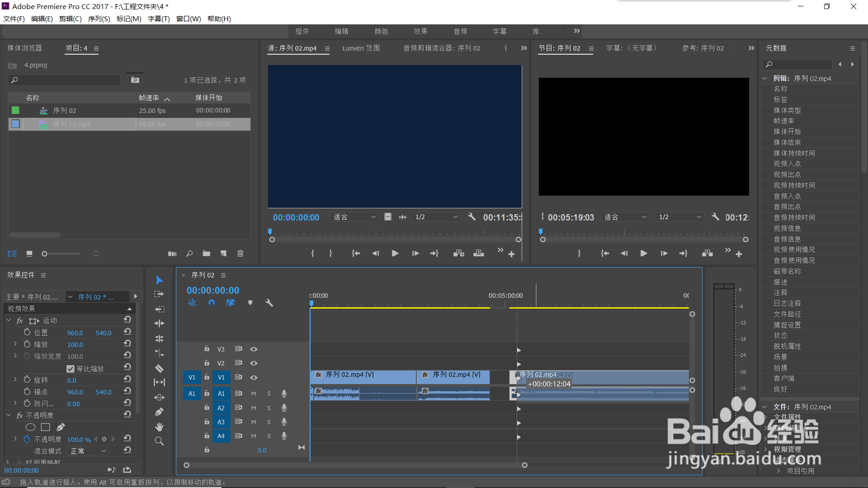Viewport: 868px width, 488px height.
Task: Open program monitor zoom level dropdown
Action: (x=626, y=217)
